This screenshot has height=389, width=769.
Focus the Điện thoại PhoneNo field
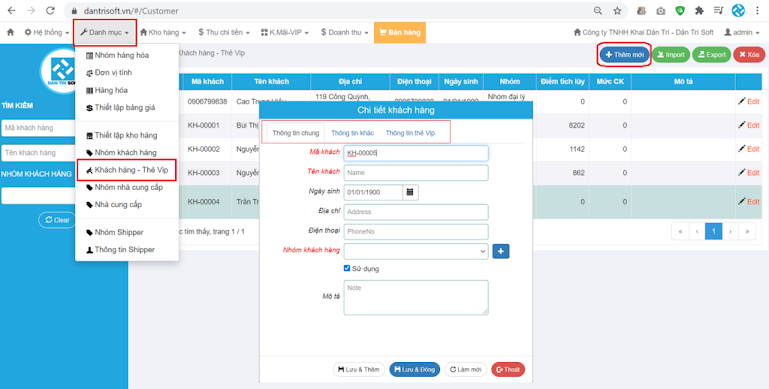coord(416,232)
